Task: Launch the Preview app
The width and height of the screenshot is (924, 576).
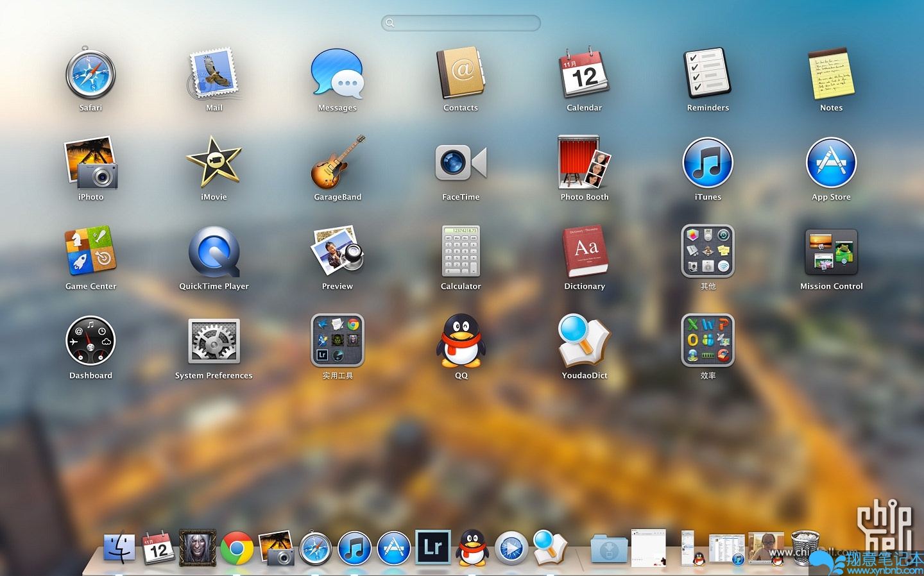Action: (x=338, y=251)
